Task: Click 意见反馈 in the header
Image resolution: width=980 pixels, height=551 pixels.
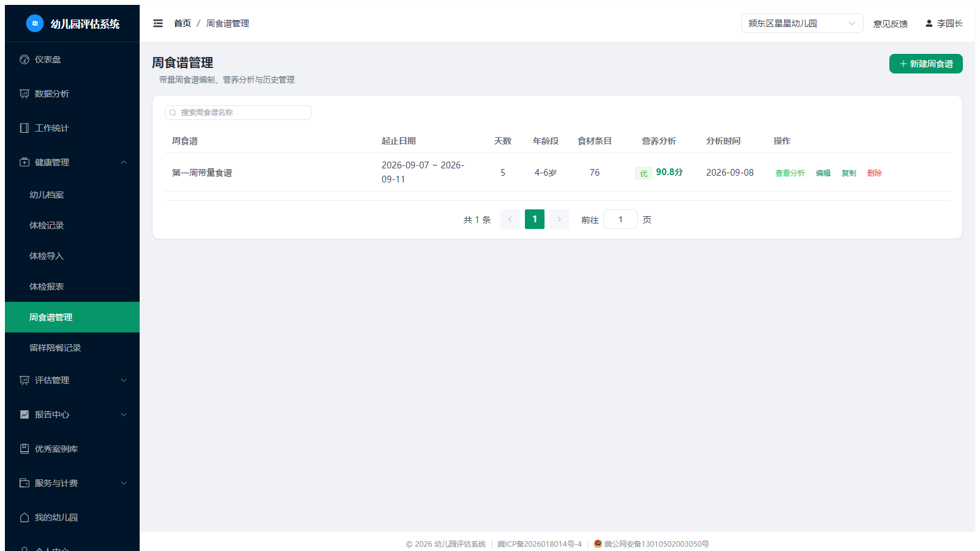Action: coord(890,24)
